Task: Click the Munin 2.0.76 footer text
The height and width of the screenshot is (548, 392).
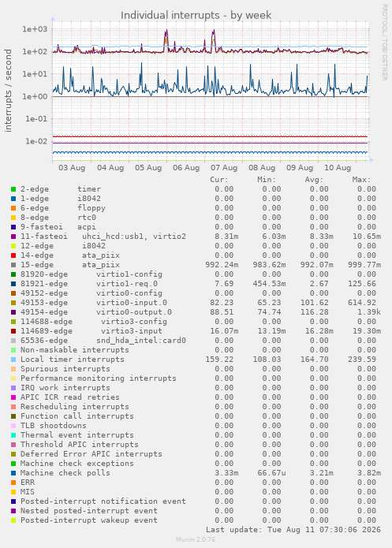Action: tap(196, 539)
